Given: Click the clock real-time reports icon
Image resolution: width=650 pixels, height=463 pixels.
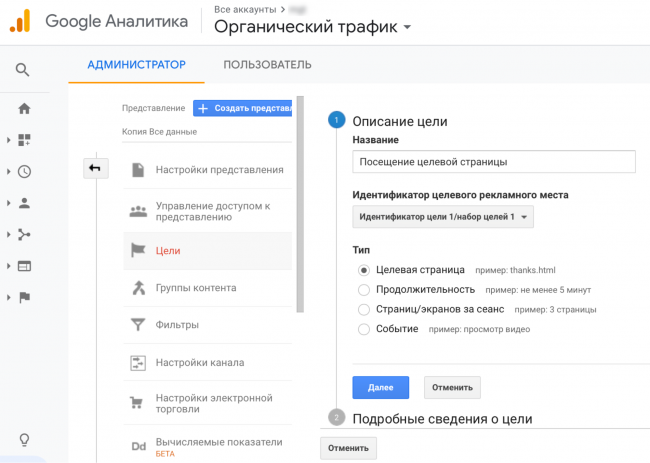Looking at the screenshot, I should click(x=24, y=171).
